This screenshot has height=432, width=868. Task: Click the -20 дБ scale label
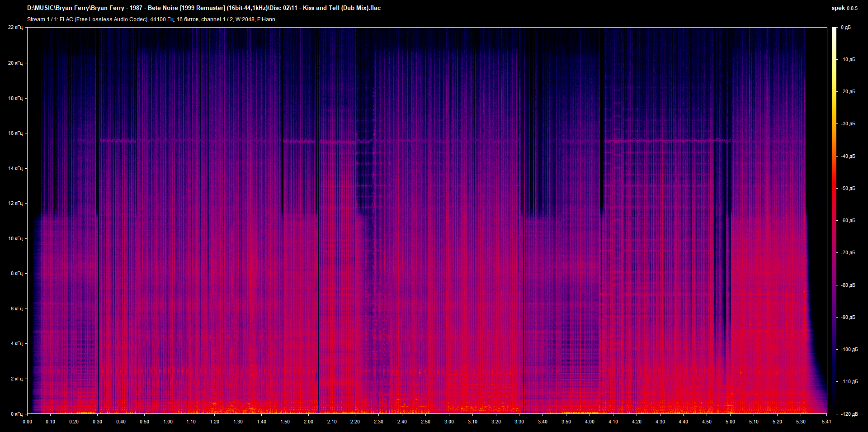coord(848,91)
